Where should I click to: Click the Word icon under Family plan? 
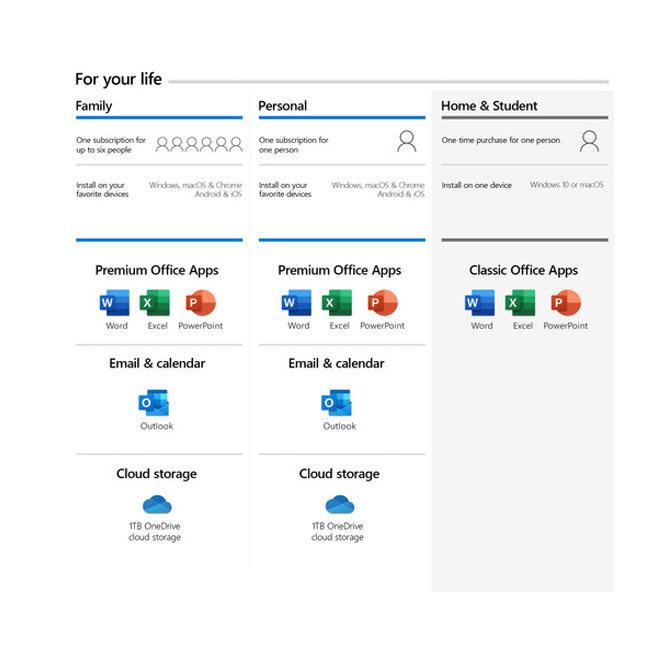pos(114,303)
